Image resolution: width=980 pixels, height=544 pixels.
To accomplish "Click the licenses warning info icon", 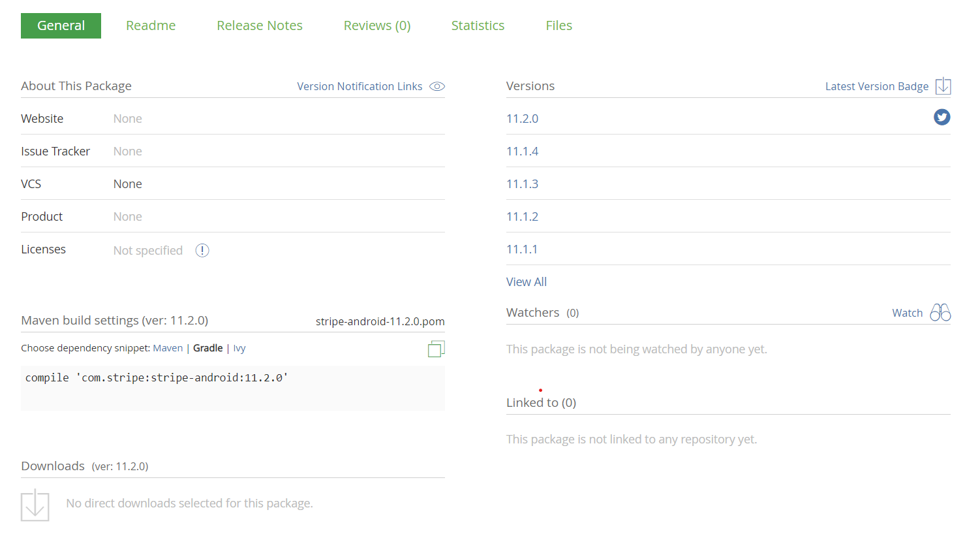I will pyautogui.click(x=202, y=250).
